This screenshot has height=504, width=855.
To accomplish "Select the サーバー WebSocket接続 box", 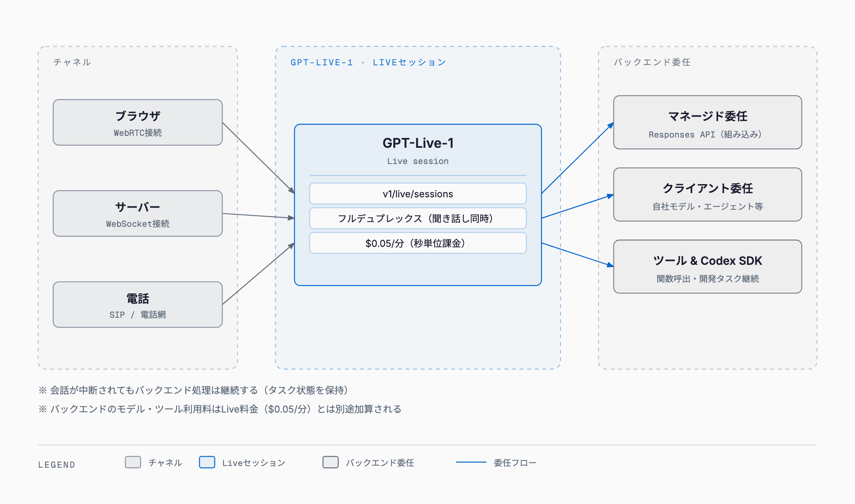I will tap(138, 214).
